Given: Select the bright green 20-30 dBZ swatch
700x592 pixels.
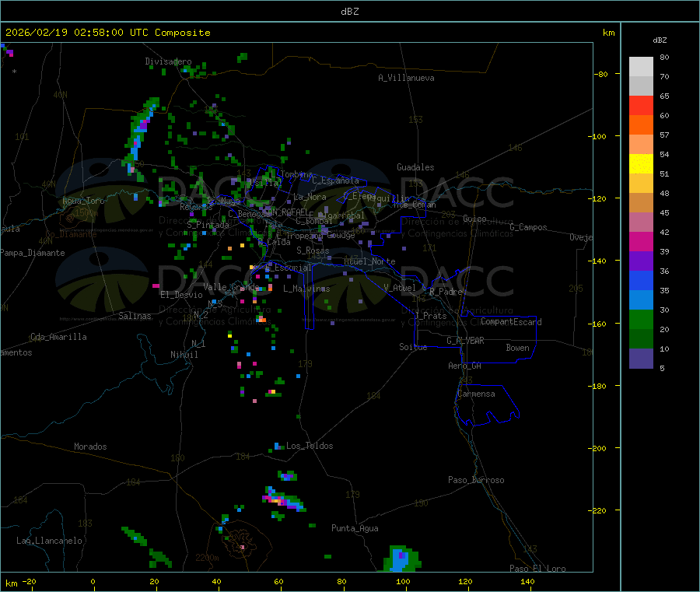Looking at the screenshot, I should (x=641, y=319).
